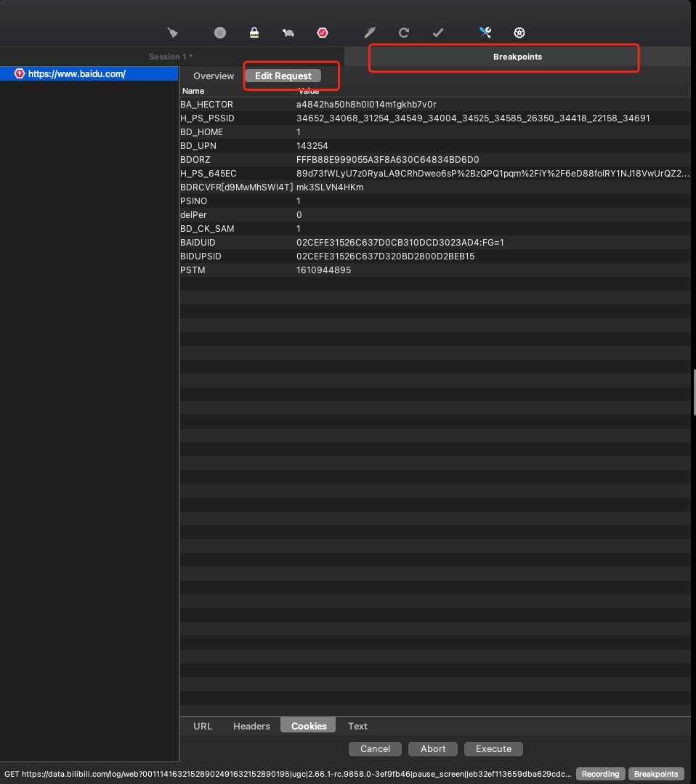
Task: Open the Text tab
Action: [x=357, y=726]
